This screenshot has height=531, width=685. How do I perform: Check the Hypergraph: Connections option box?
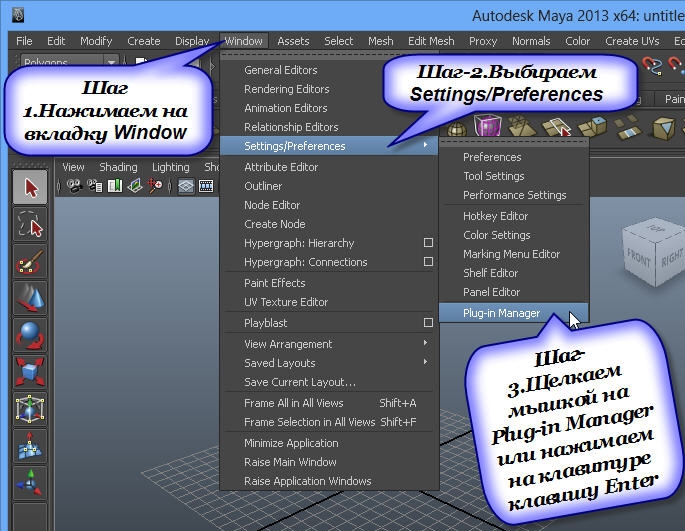click(x=429, y=261)
